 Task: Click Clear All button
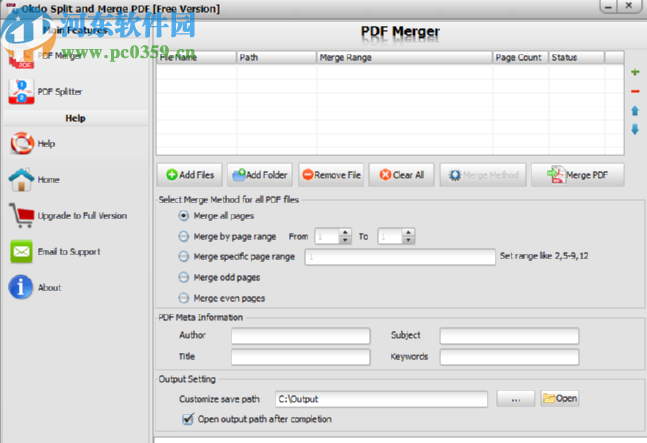401,175
